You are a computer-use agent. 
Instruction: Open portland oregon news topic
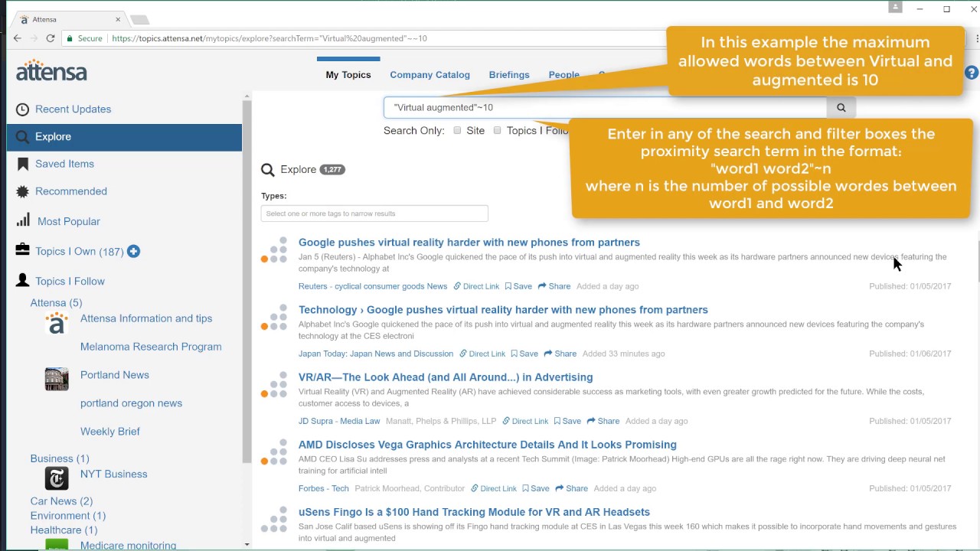point(131,403)
